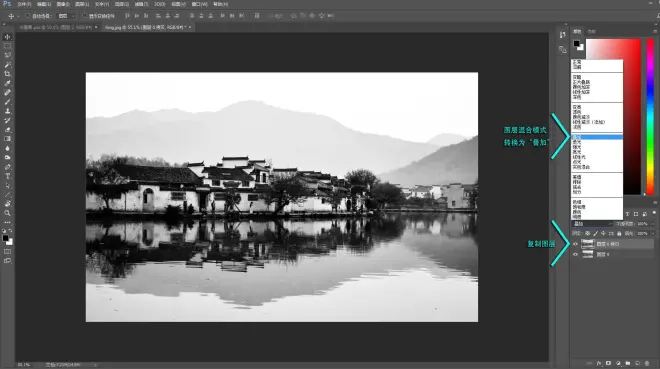Image resolution: width=660 pixels, height=369 pixels.
Task: Select the Gradient tool
Action: [x=8, y=139]
